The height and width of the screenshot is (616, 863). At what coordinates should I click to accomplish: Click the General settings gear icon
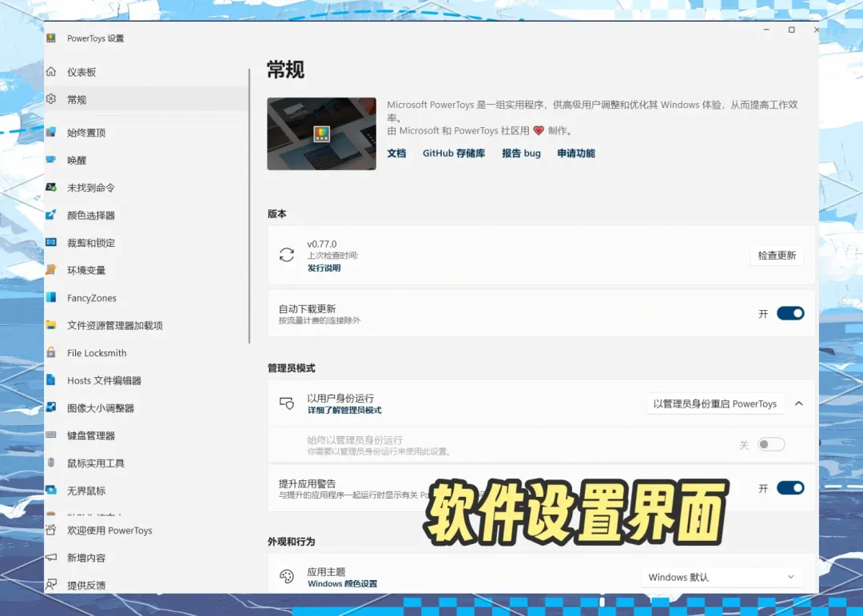pyautogui.click(x=51, y=99)
